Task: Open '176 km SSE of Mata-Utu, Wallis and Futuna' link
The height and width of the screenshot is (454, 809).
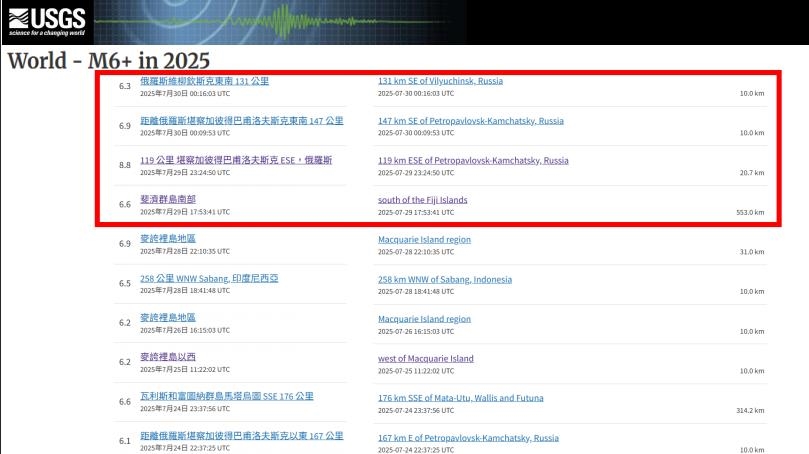Action: pyautogui.click(x=460, y=398)
